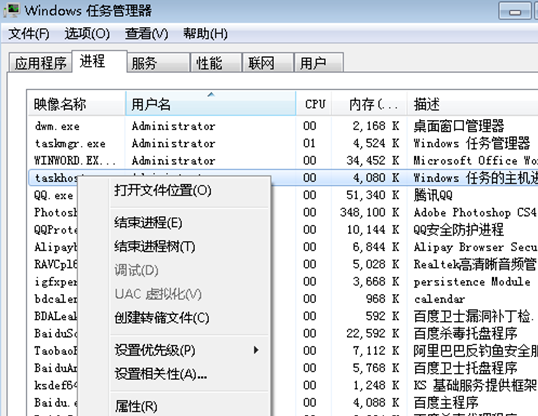Choose 打开文件位置(O) from context menu
Screen dimensions: 538x416
click(x=163, y=190)
